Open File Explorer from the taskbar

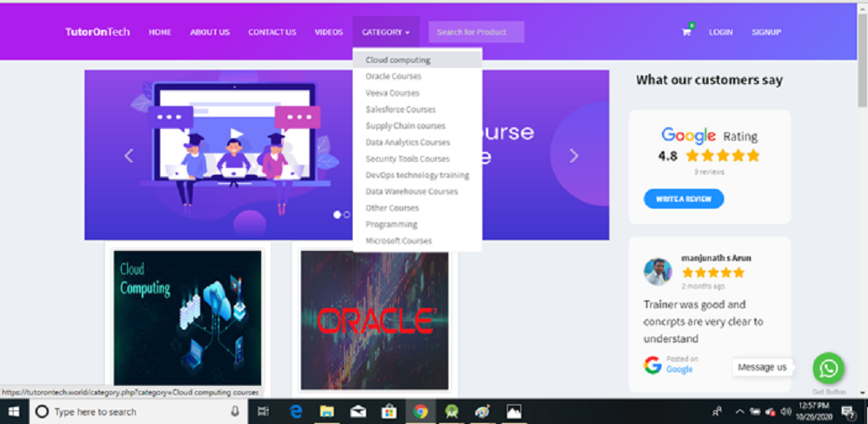point(326,411)
